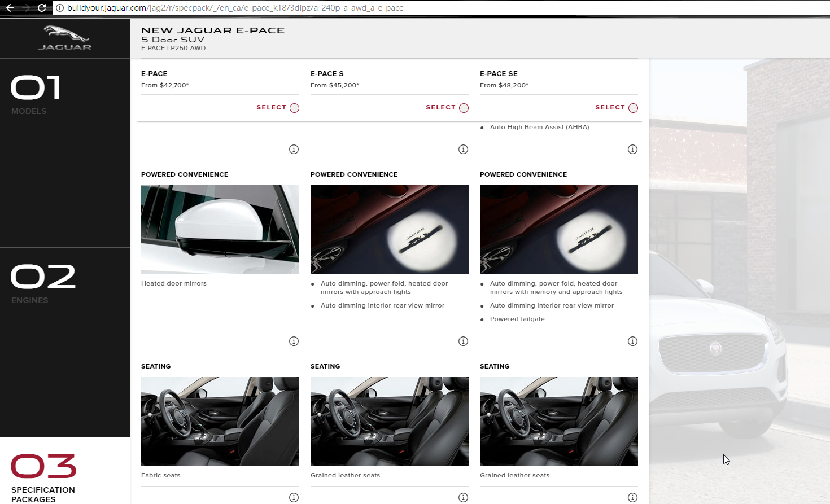Select the E-PACE SE model radio
Viewport: 830px width, 504px height.
(x=633, y=108)
